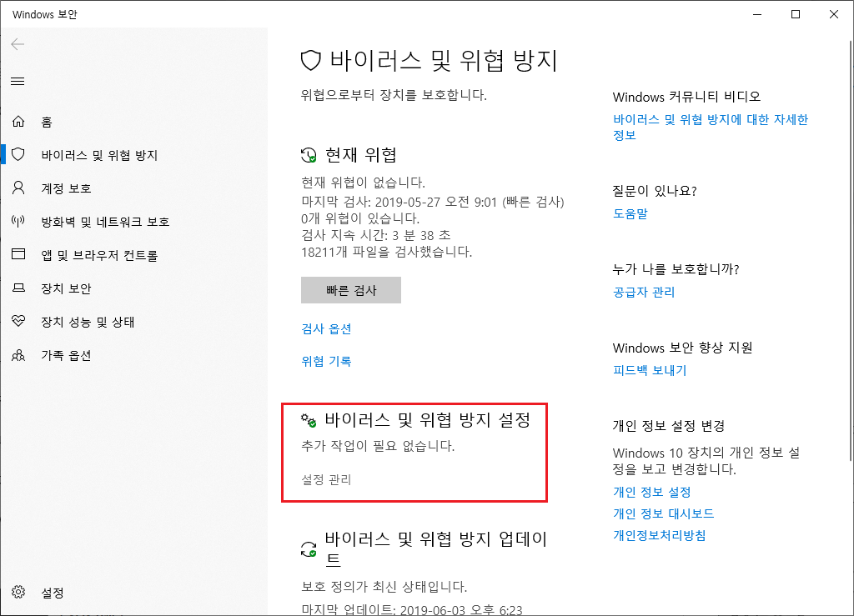Open 가족 옵션 in sidebar
The width and height of the screenshot is (854, 616).
point(66,355)
